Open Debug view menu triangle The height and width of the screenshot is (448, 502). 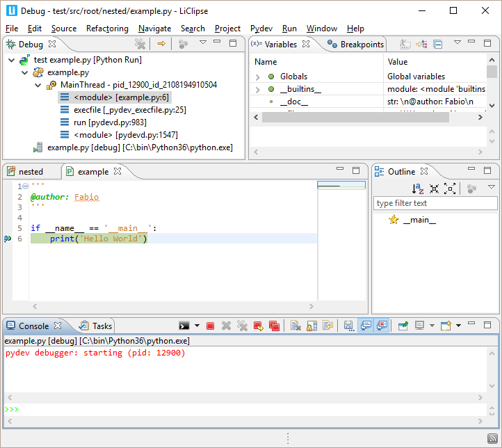pos(202,42)
